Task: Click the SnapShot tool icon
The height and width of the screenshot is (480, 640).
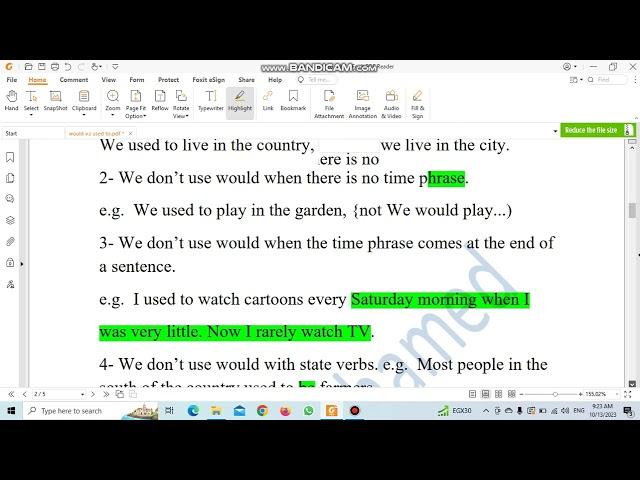Action: tap(55, 98)
